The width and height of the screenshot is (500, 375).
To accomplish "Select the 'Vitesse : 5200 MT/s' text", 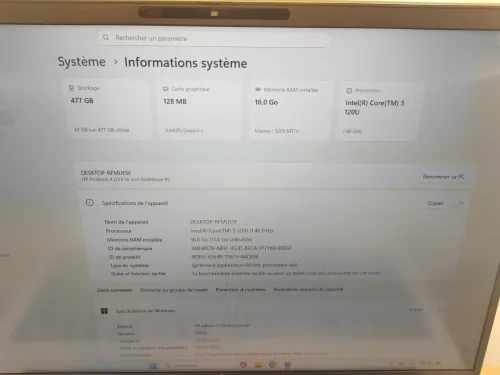I will 276,131.
